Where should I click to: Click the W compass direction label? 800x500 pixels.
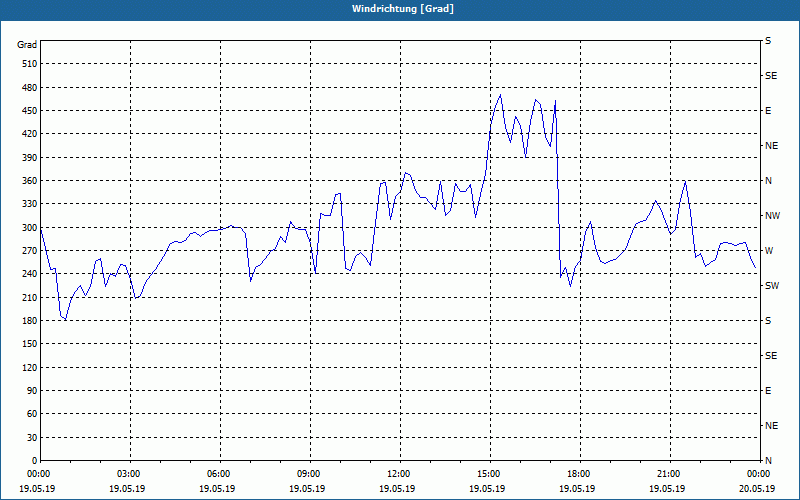[x=769, y=251]
